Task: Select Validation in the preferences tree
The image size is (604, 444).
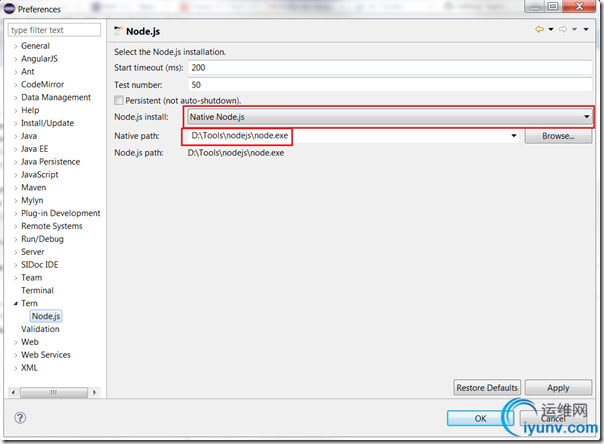Action: click(40, 329)
